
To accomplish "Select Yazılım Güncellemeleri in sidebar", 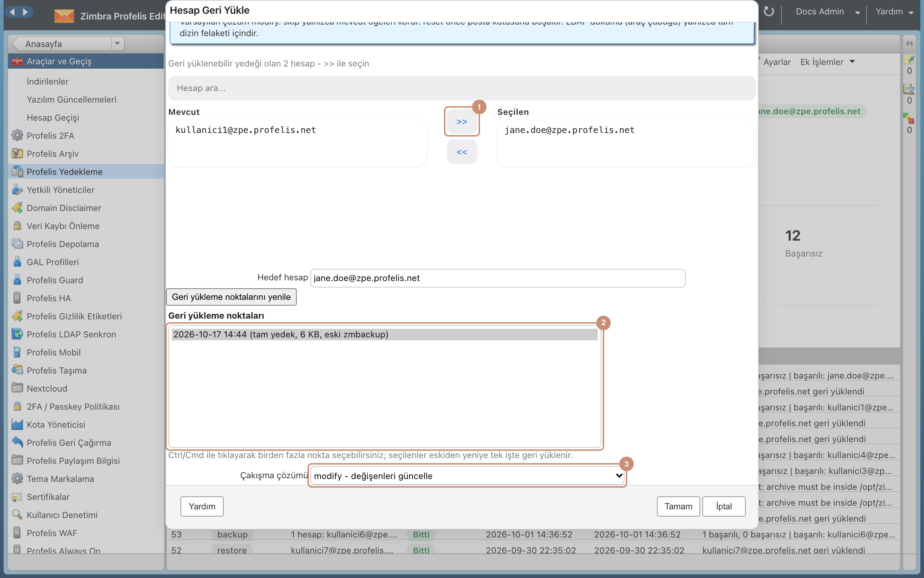I will tap(71, 99).
